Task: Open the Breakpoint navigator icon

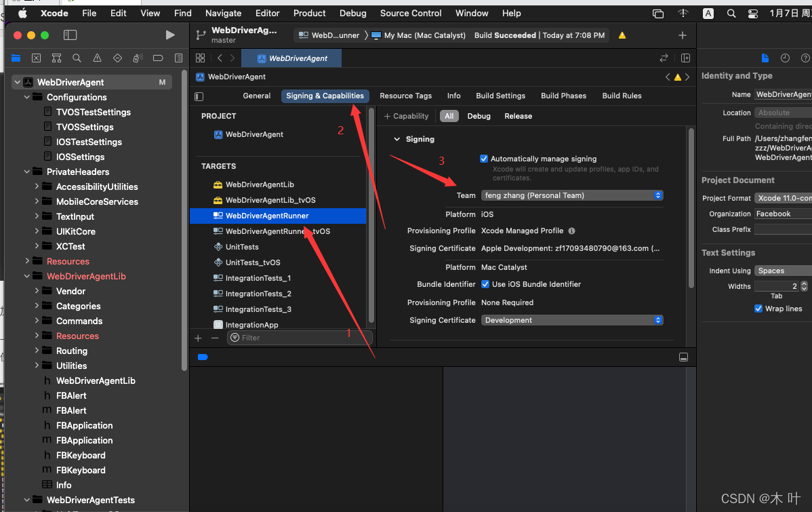Action: click(158, 58)
